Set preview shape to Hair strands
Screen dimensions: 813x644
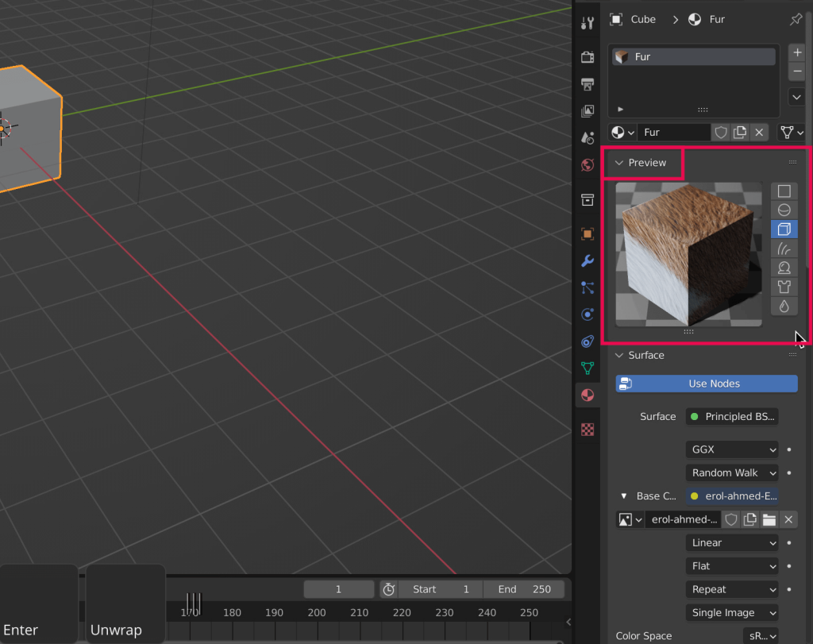[x=784, y=249]
